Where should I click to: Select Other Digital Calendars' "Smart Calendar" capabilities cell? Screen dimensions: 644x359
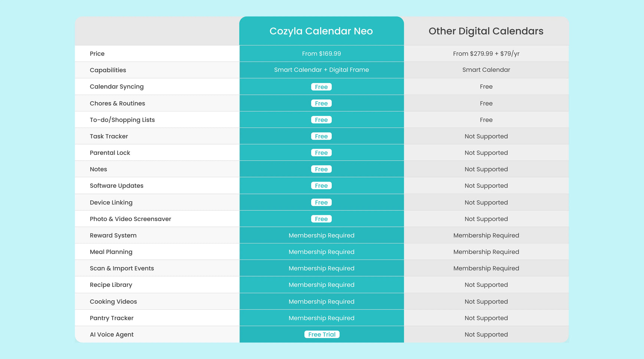(486, 70)
